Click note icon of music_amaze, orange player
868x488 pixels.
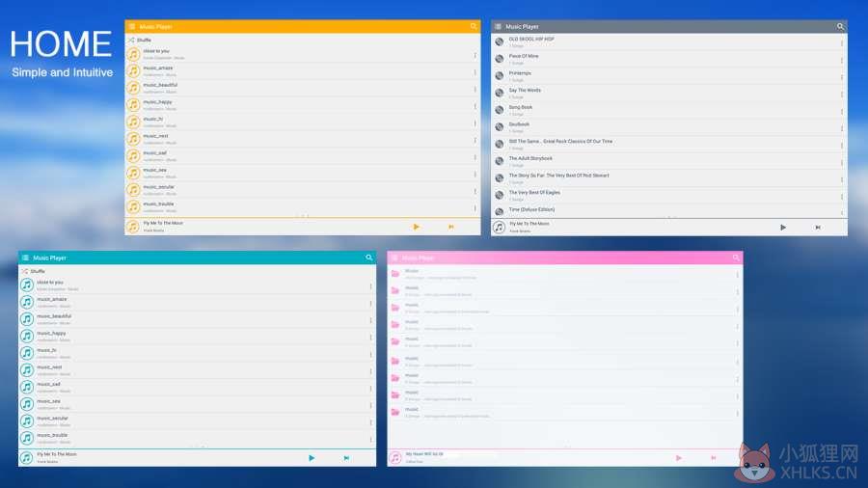click(133, 70)
